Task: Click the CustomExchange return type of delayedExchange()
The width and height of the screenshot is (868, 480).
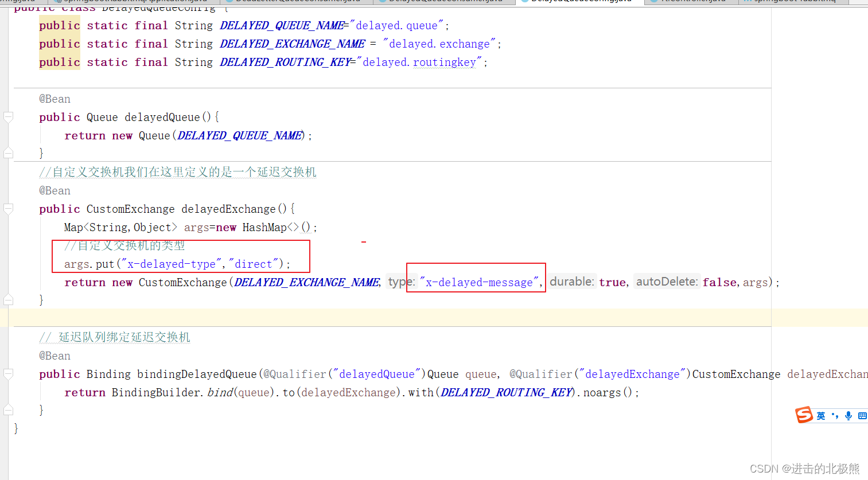Action: pos(131,209)
